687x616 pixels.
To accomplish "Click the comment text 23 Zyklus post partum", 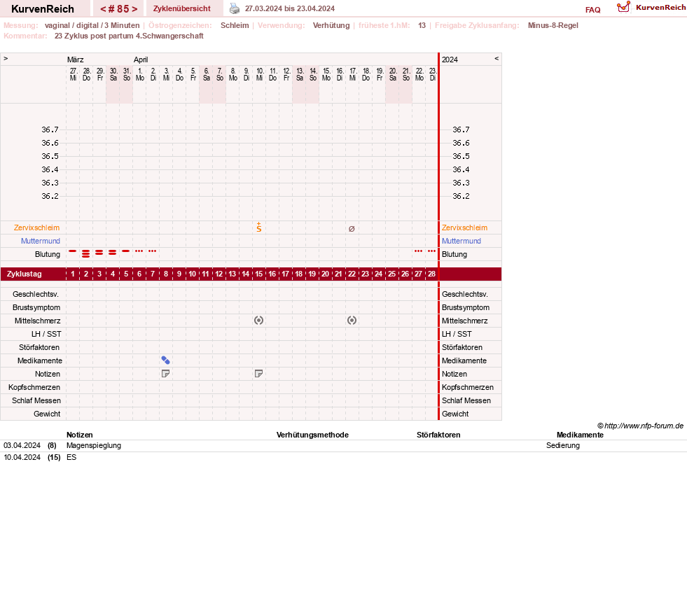I will 93,36.
